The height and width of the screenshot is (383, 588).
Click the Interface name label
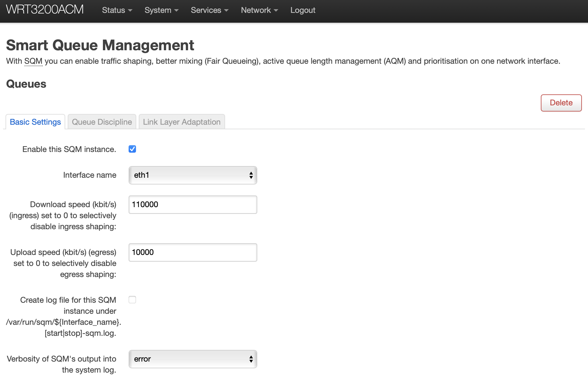tap(89, 175)
